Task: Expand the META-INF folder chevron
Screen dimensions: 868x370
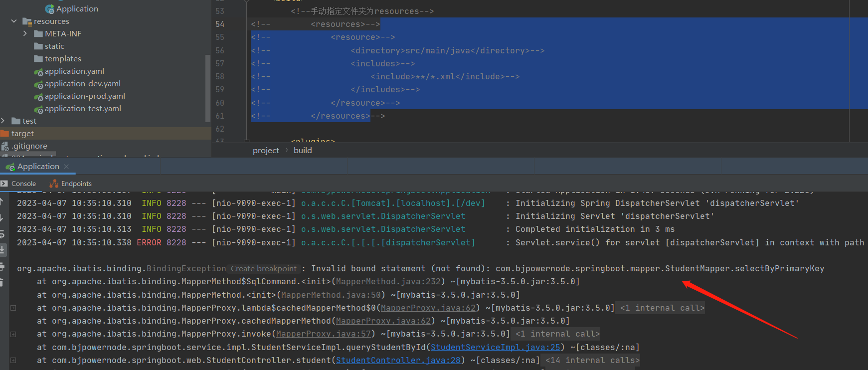Action: click(25, 34)
